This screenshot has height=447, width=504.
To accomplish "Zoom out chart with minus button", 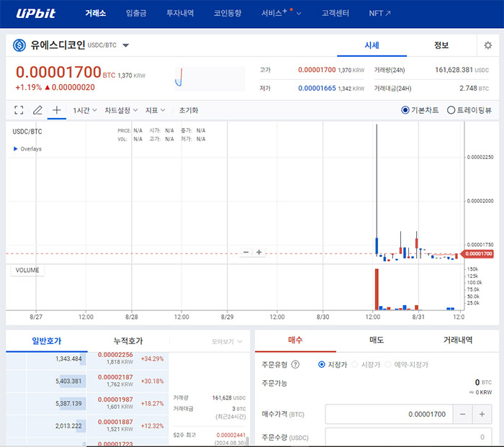I will (x=246, y=252).
